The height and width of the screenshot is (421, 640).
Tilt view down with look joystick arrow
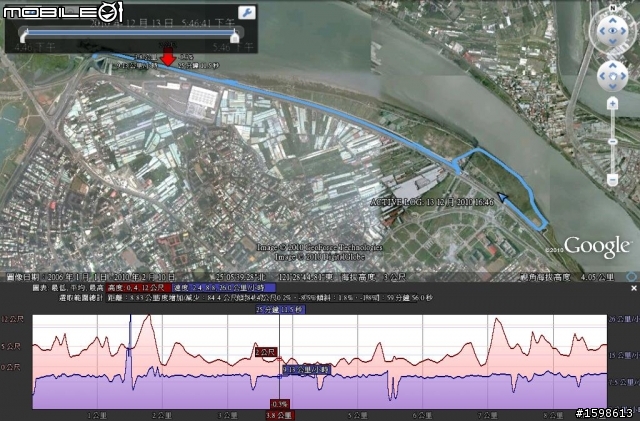click(612, 41)
